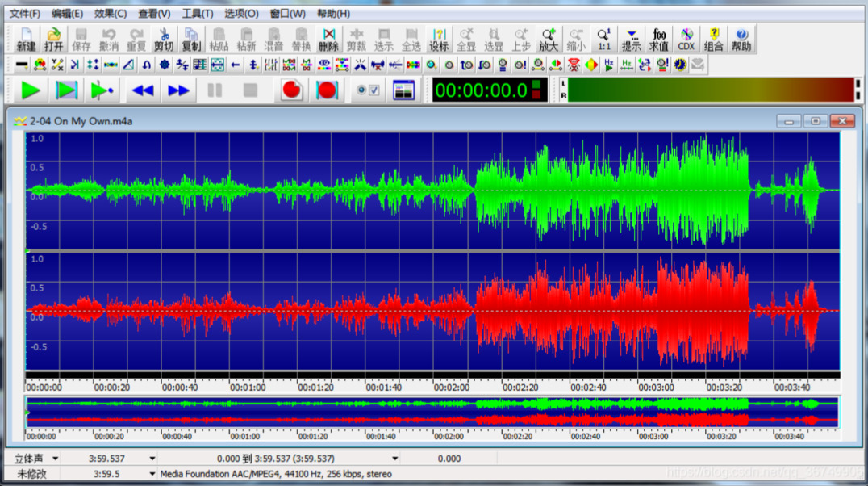868x486 pixels.
Task: Fast forward the audio playback
Action: [178, 90]
